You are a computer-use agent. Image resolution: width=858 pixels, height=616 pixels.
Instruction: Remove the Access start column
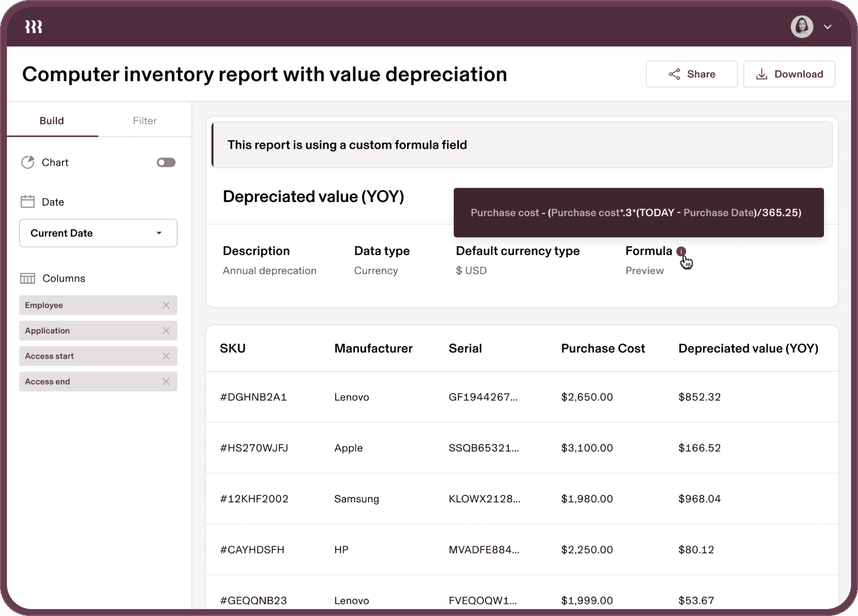click(166, 356)
